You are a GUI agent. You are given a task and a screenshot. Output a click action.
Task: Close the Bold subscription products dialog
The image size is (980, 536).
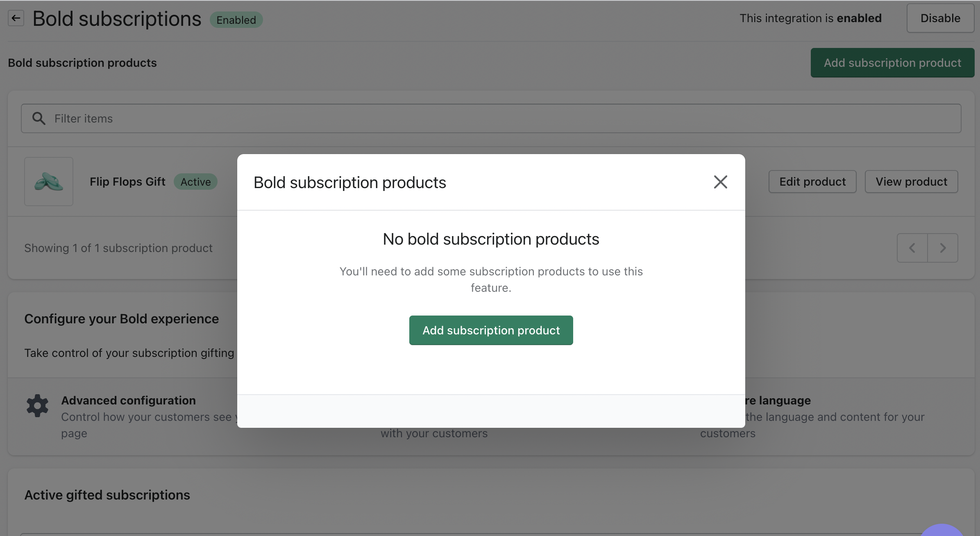point(720,182)
